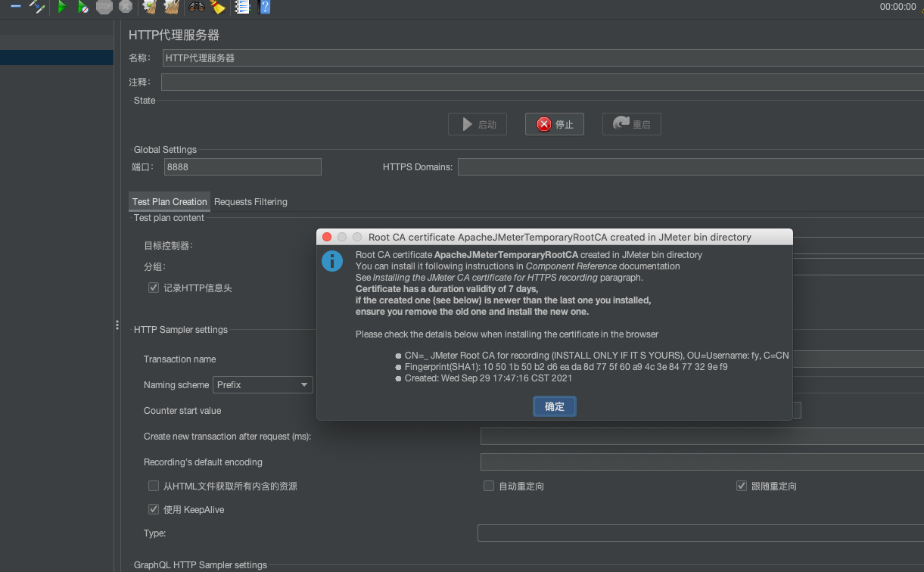Toggle the 使用 KeepAlive checkbox
924x572 pixels.
pos(154,509)
